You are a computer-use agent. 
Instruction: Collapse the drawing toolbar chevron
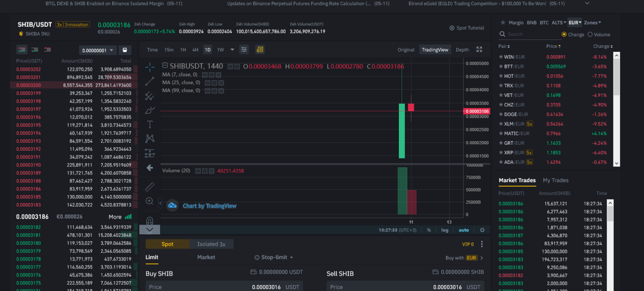150,230
